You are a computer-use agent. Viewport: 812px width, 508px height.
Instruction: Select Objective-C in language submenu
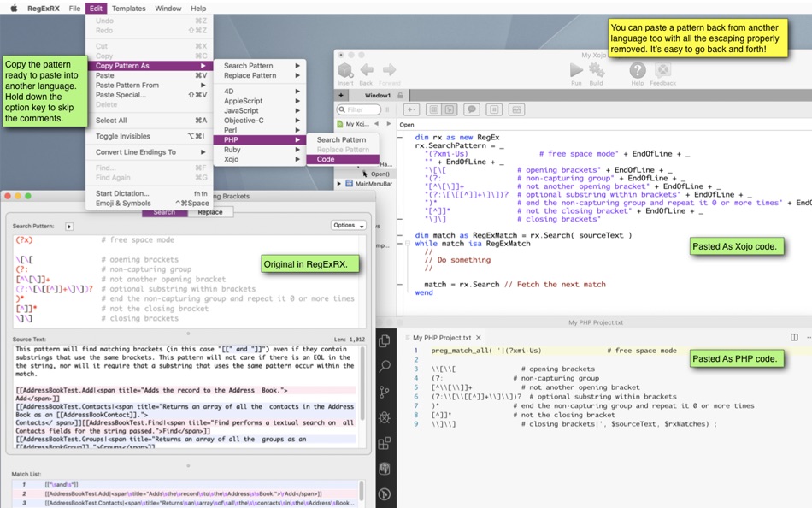(260, 121)
